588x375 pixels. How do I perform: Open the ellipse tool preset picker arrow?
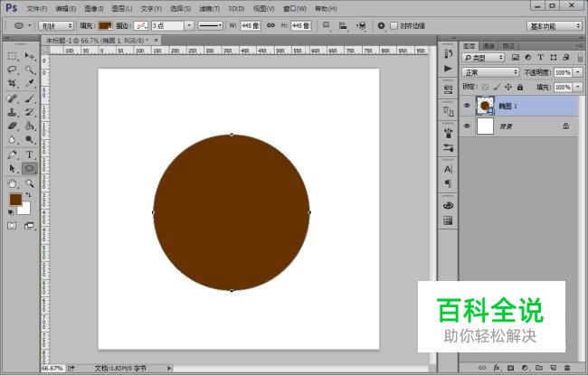tap(29, 25)
